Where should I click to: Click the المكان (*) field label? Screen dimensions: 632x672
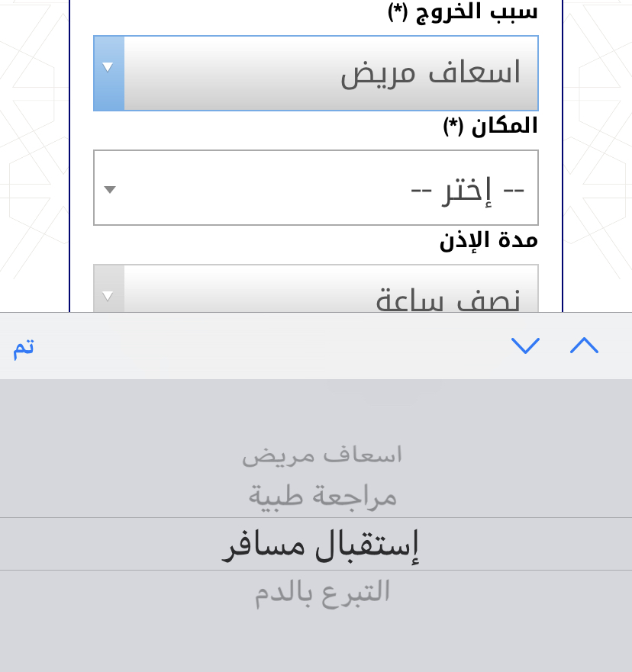(x=490, y=126)
